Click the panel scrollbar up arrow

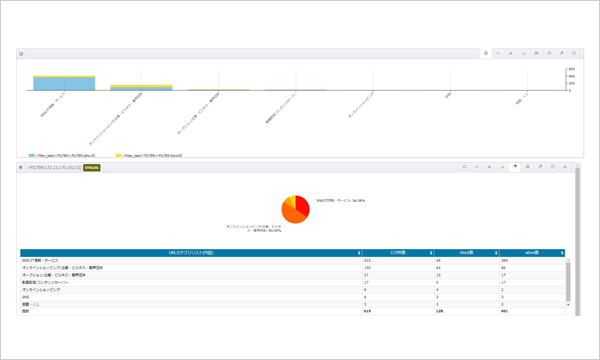577,165
